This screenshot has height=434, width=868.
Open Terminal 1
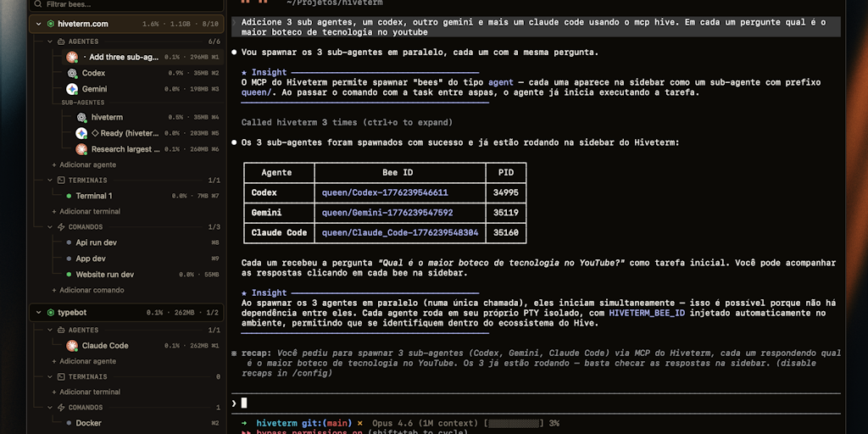142,196
